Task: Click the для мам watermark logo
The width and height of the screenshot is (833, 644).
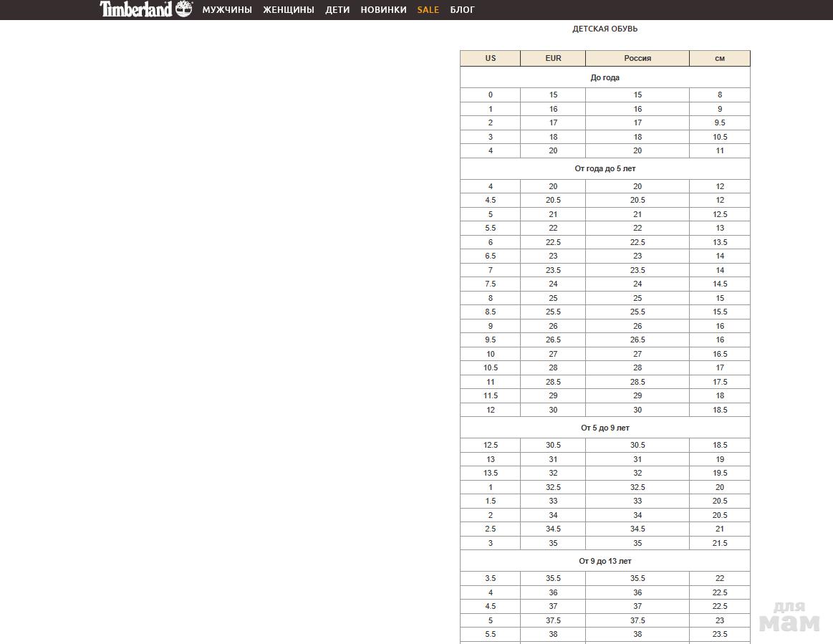Action: pyautogui.click(x=789, y=616)
